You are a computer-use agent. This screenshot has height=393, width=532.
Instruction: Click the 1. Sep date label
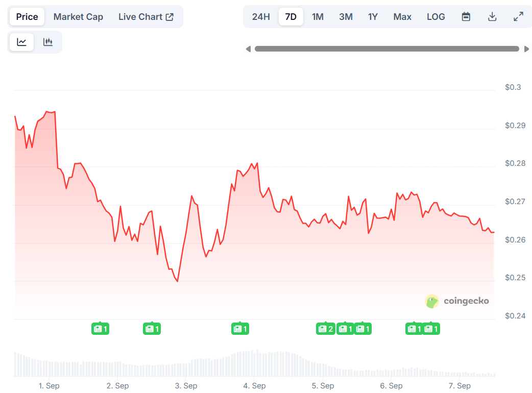[x=49, y=385]
